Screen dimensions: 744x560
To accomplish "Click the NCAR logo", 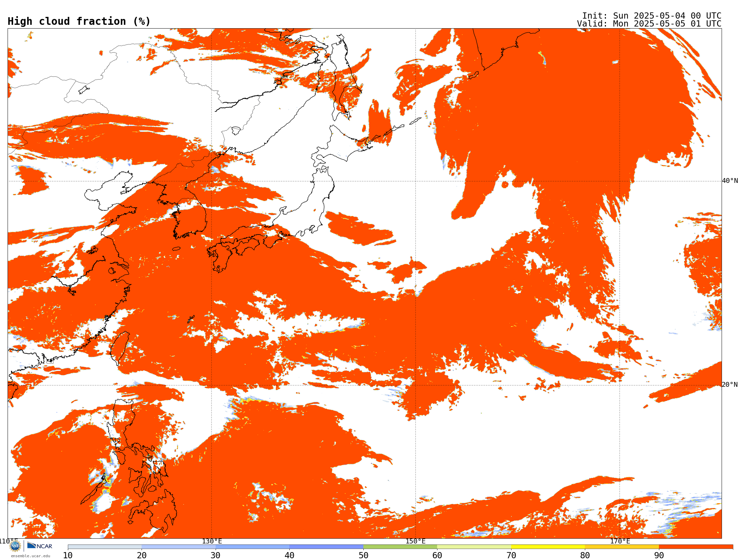I will [40, 546].
